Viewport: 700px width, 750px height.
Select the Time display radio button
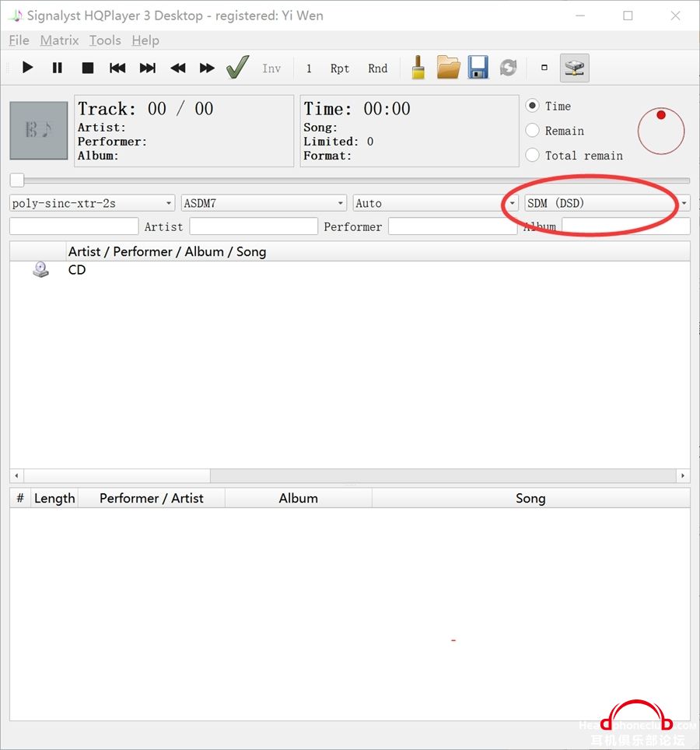(532, 106)
